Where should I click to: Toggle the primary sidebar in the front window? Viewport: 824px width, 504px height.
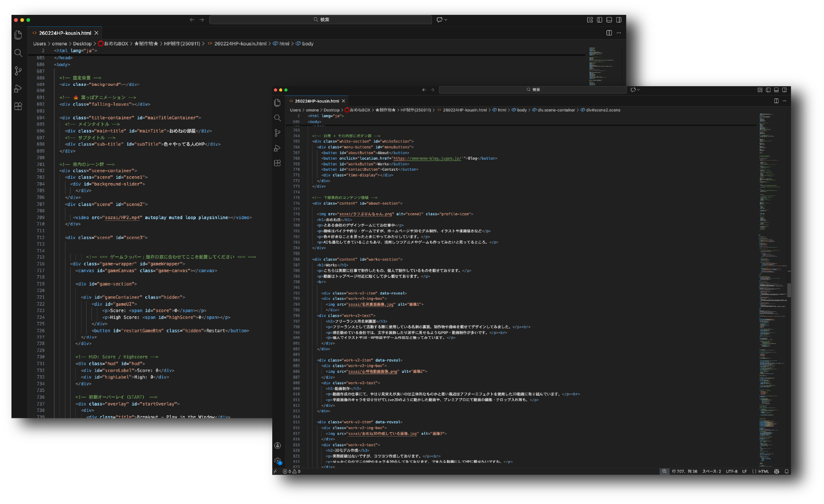[768, 90]
